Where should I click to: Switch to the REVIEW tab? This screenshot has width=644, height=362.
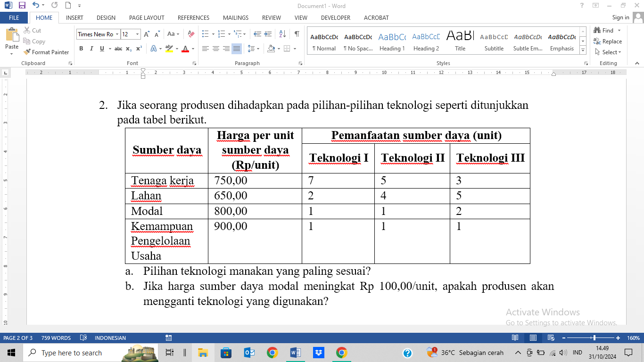pyautogui.click(x=272, y=17)
